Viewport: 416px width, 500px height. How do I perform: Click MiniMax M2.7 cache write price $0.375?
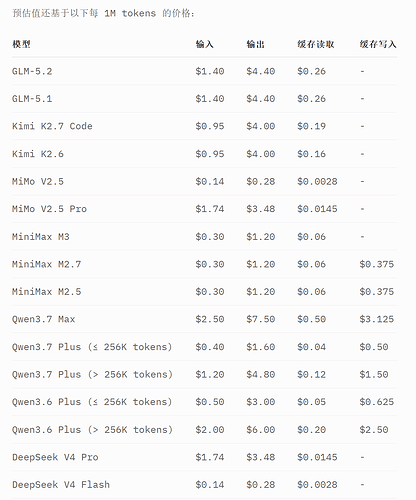[x=377, y=264]
